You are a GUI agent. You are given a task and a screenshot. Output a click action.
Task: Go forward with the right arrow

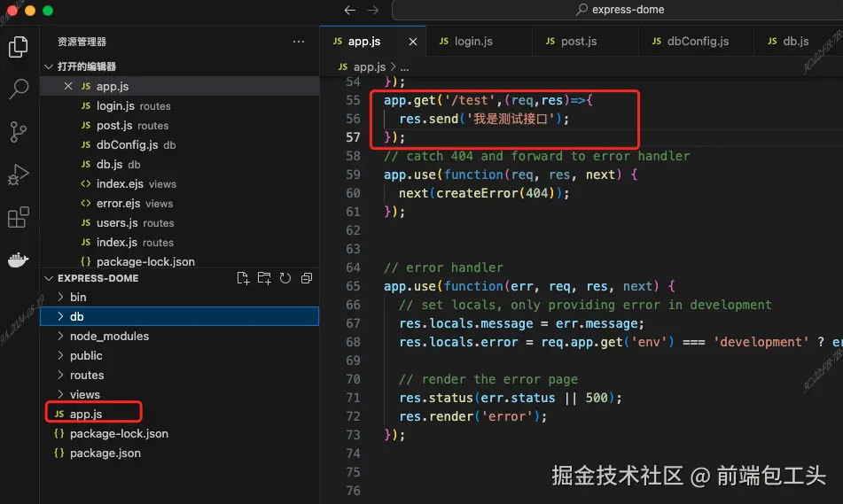(373, 10)
